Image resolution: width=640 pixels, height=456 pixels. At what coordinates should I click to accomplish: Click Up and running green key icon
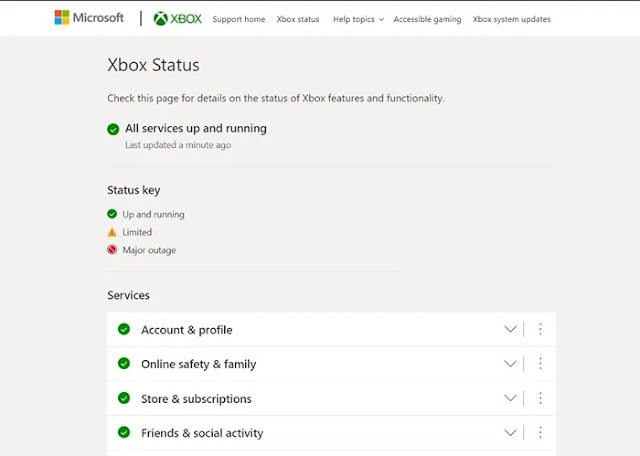112,214
